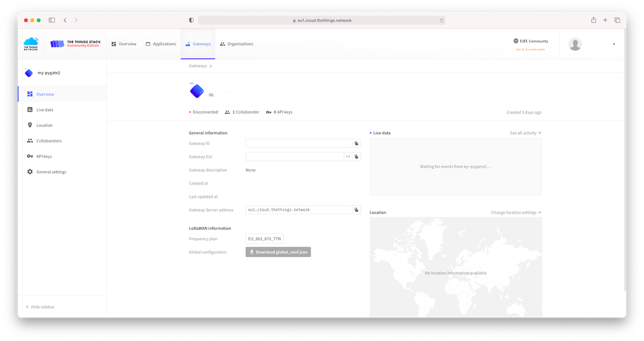Screen dimensions: 644x341
Task: Switch to the Applications tab
Action: click(x=161, y=44)
